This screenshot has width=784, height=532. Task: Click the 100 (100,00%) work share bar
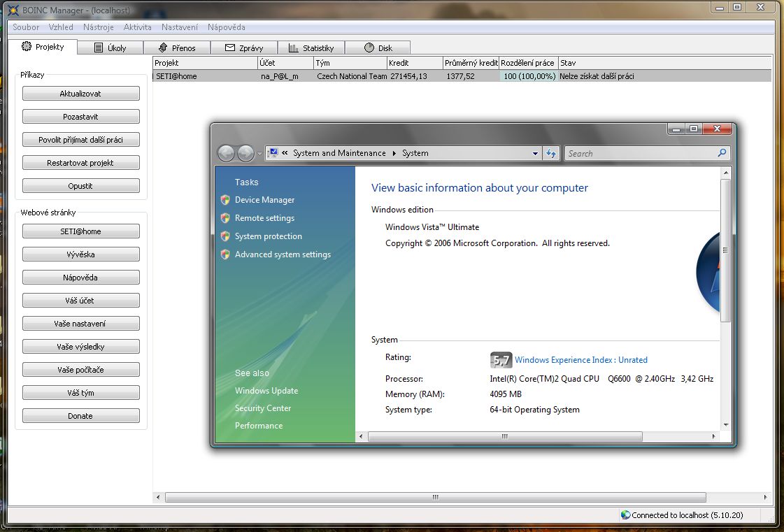tap(529, 76)
